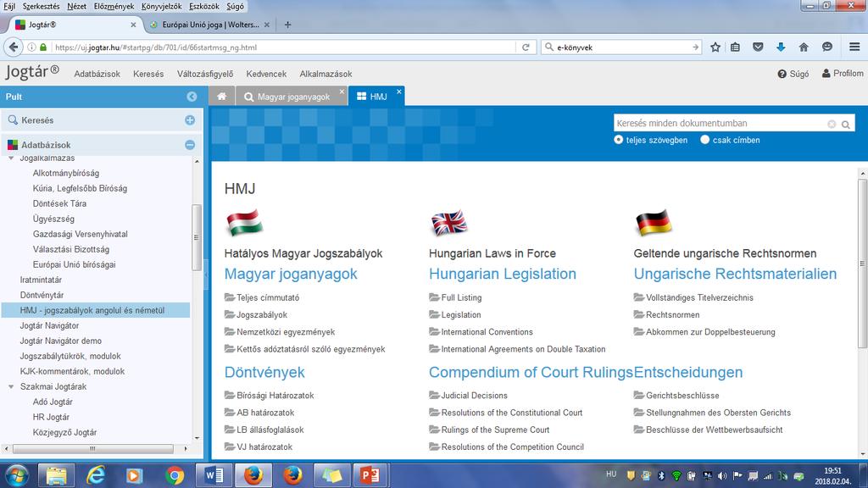
Task: Open Teljes címmutató folder
Action: (x=262, y=297)
